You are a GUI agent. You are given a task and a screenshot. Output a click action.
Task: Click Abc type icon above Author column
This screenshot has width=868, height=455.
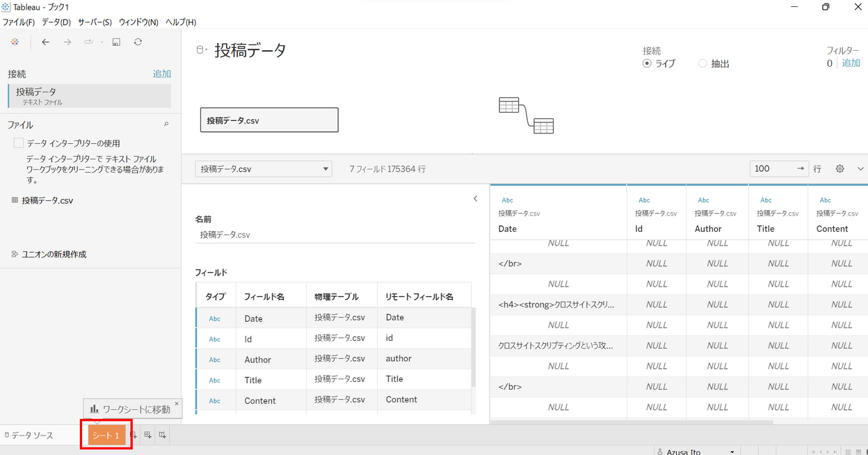click(x=703, y=200)
